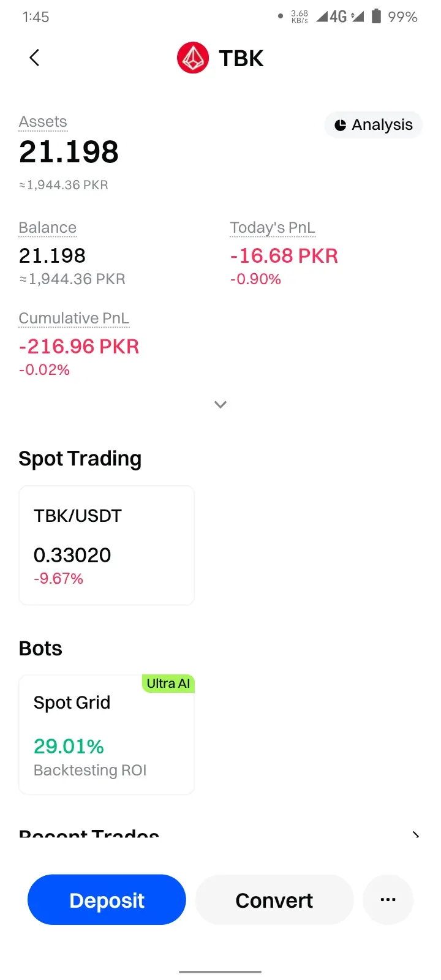
Task: Tap the 29.01% Backtesting ROI value
Action: coord(69,746)
